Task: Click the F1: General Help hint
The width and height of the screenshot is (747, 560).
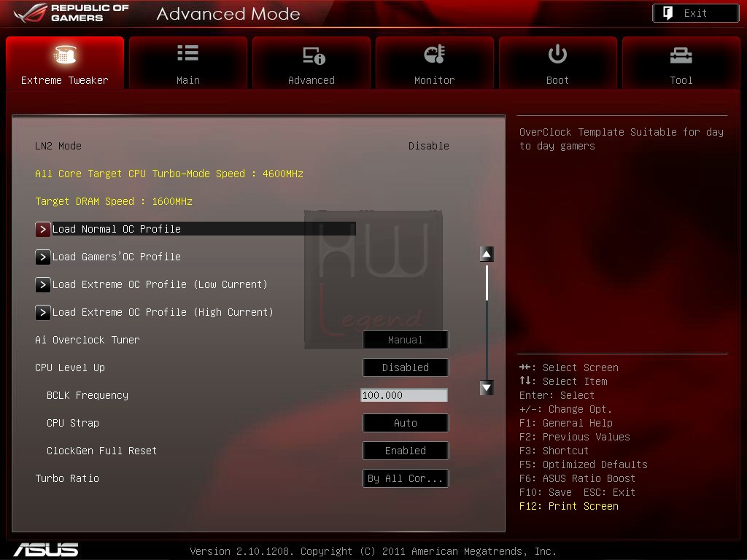Action: pos(566,424)
